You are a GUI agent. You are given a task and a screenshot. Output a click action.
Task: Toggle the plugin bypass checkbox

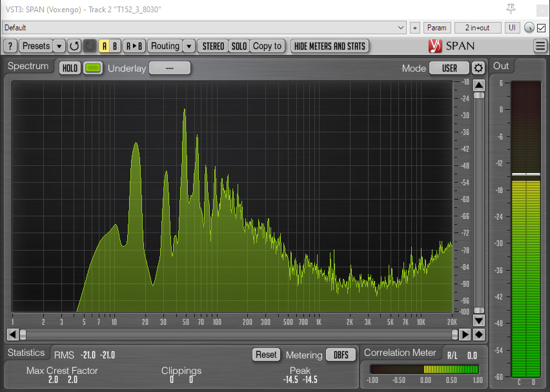click(541, 28)
